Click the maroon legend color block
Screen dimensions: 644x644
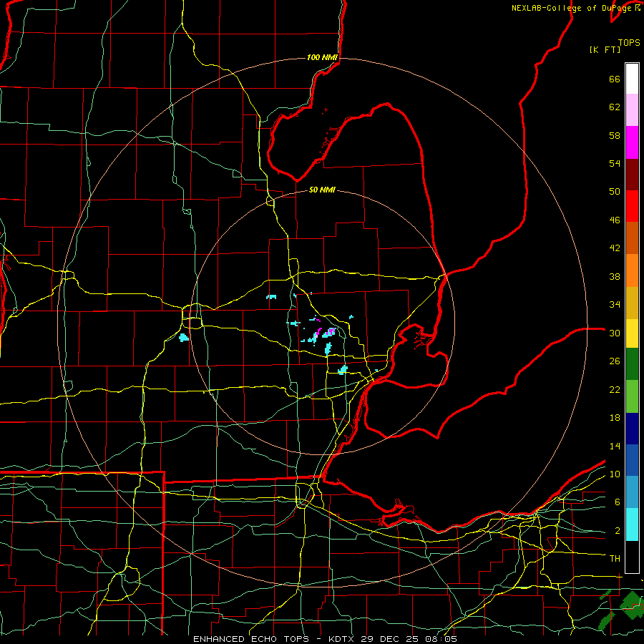point(632,175)
